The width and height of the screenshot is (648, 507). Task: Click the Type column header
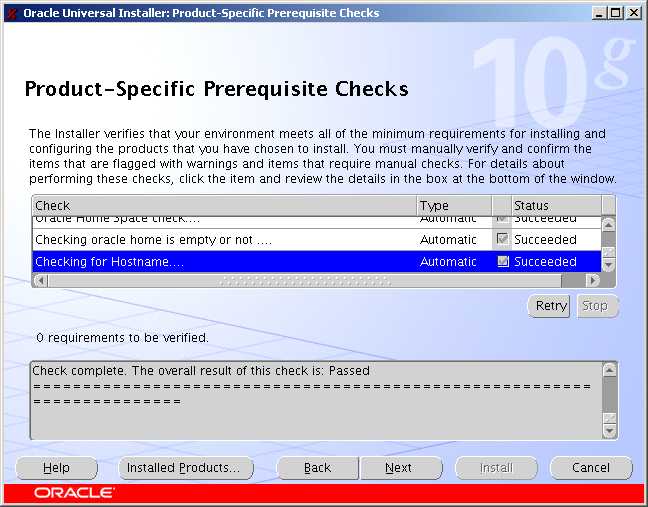453,205
